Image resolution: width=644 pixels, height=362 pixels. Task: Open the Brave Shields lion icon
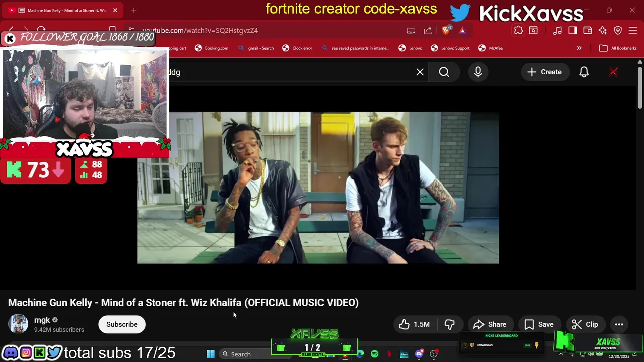[x=446, y=30]
